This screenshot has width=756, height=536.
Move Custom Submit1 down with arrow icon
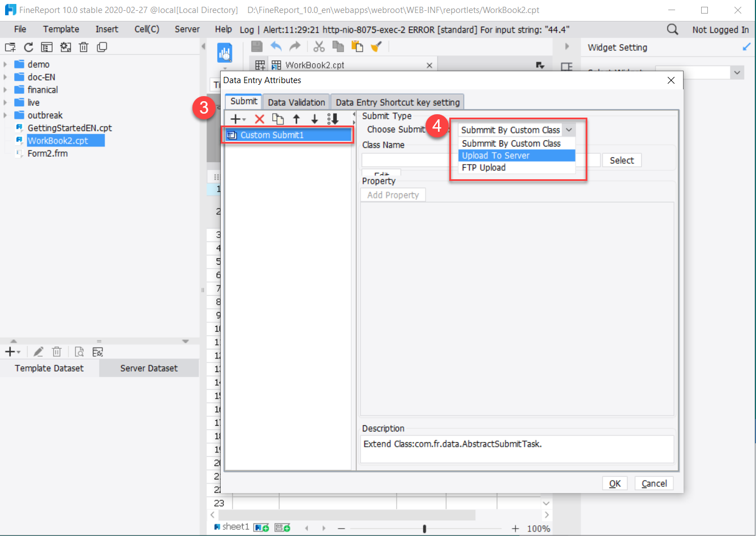pyautogui.click(x=315, y=119)
